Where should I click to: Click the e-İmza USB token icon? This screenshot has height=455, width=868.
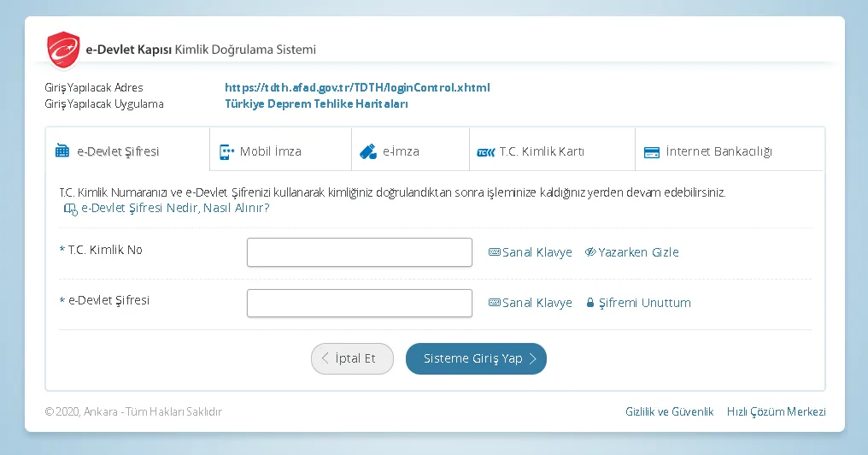(x=368, y=152)
